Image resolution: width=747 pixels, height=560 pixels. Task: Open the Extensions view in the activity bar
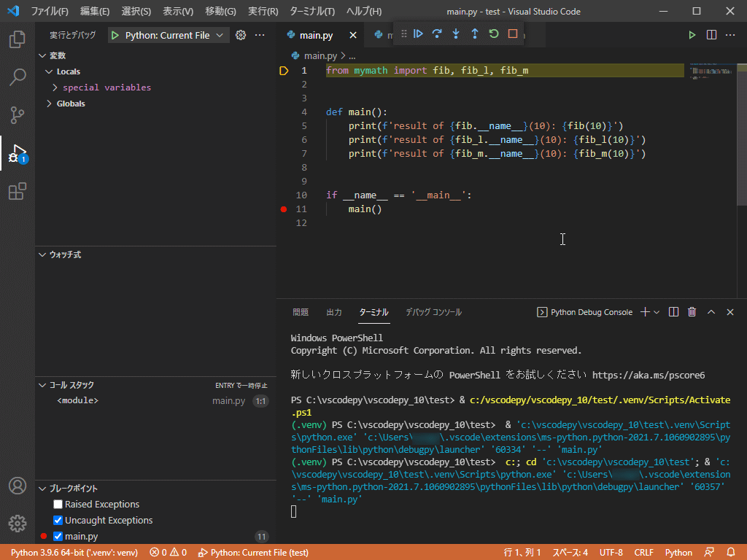(x=18, y=192)
